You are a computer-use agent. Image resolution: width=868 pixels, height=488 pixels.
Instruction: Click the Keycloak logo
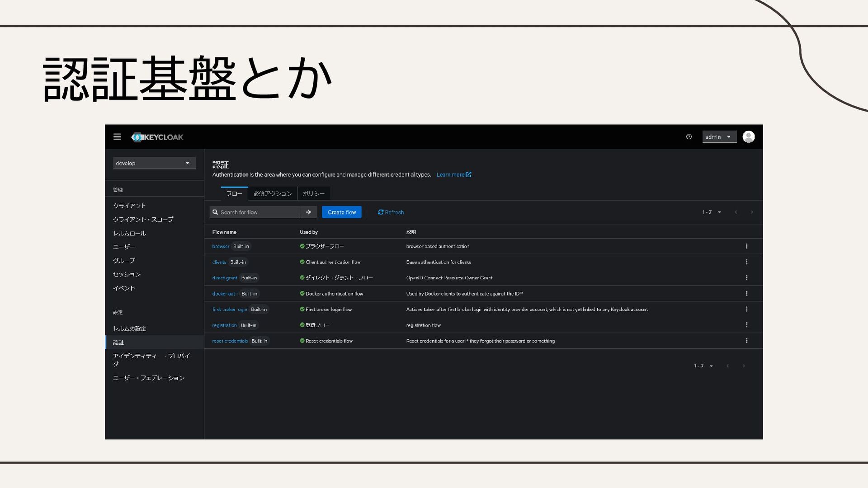157,137
